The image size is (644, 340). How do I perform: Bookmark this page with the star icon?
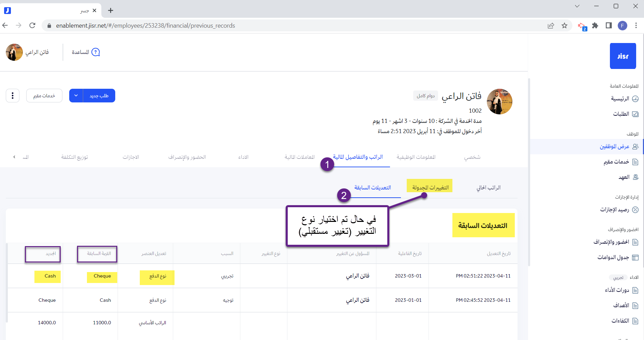[565, 26]
